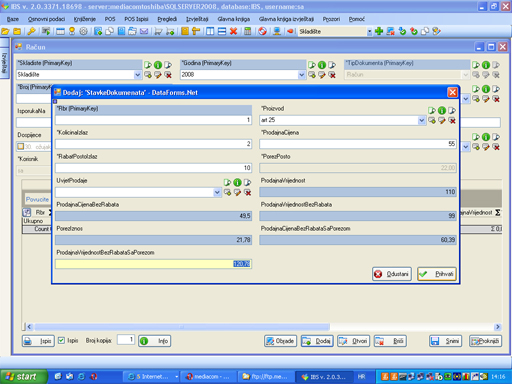This screenshot has width=512, height=384.
Task: Click the first green arrow icon beside UvjetProdaje
Action: pos(227,182)
